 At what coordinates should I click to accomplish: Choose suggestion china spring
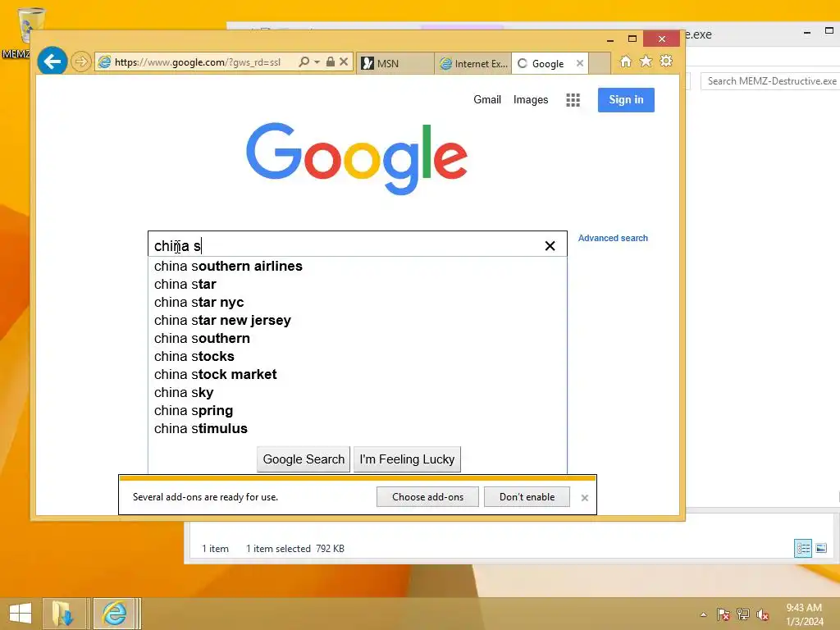[x=358, y=410]
